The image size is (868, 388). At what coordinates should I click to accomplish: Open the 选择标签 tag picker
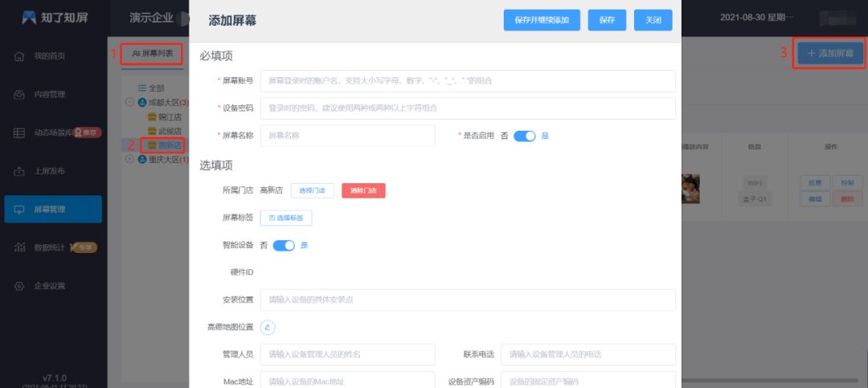coord(286,218)
